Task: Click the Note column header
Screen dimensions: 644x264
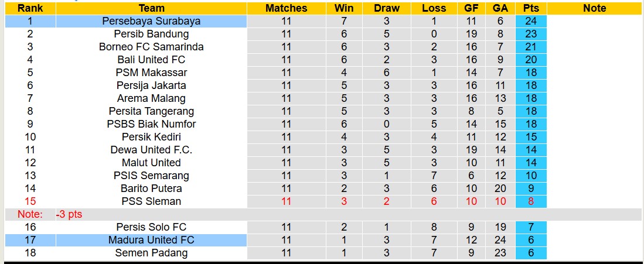Action: click(595, 8)
